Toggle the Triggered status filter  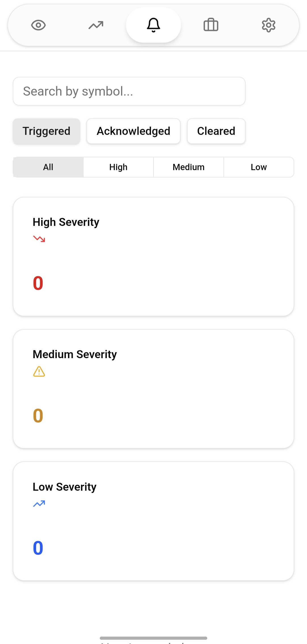[46, 131]
